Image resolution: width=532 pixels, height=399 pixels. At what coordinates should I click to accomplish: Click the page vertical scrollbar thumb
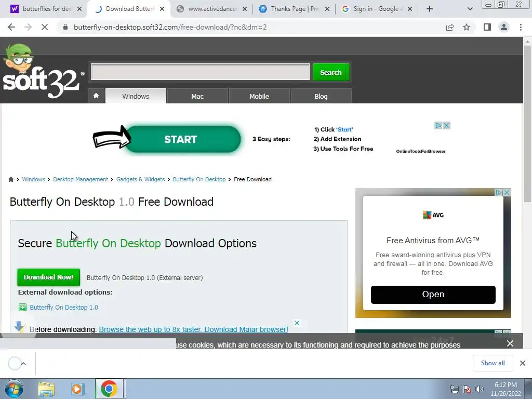coord(528,125)
